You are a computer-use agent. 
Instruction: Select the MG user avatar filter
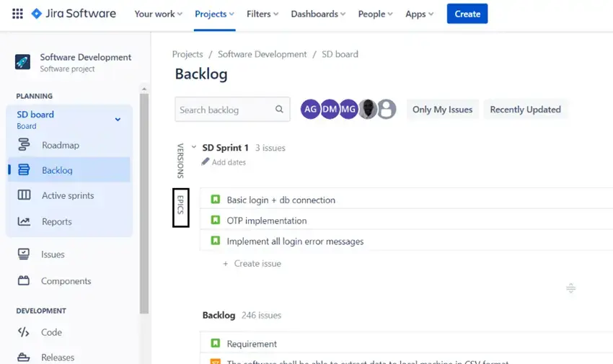click(x=348, y=110)
